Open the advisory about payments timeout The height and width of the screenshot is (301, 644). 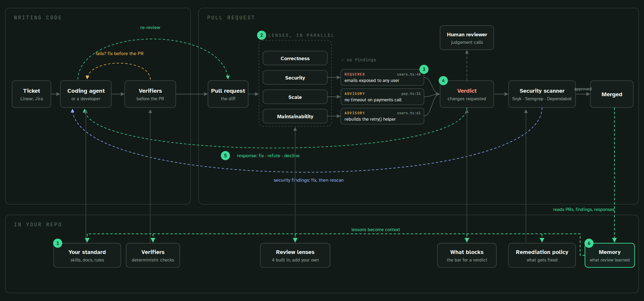tap(382, 97)
